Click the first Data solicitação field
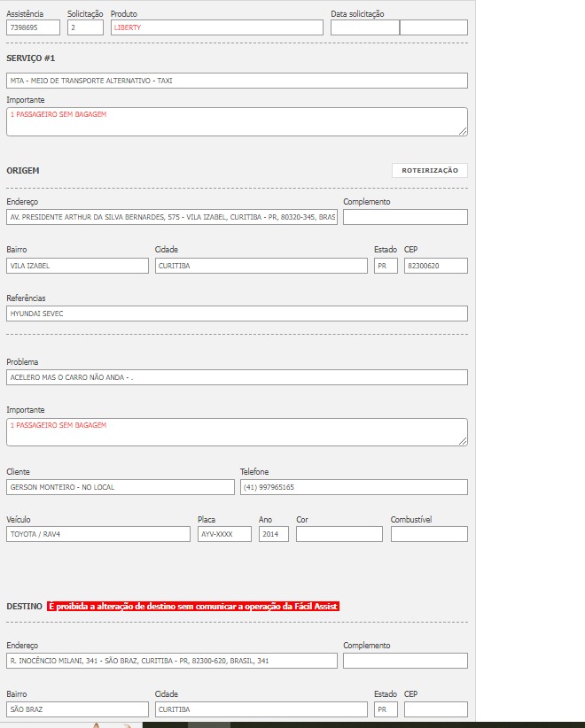 click(365, 27)
